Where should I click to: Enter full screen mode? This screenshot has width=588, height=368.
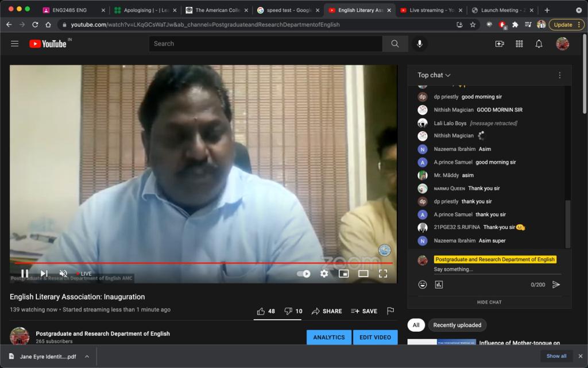point(383,274)
